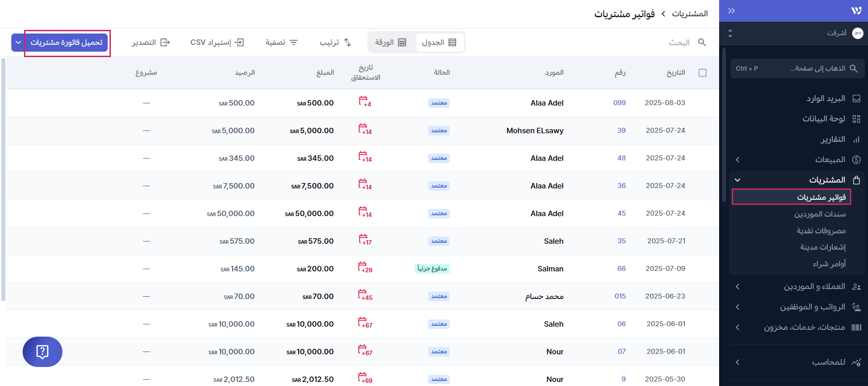Open dropdown arrow beside تحميل فاتورة مشتريات

(18, 42)
